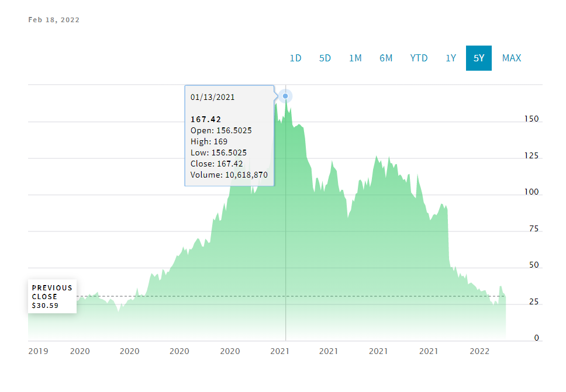Viewport: 566px width, 392px height.
Task: Open the MAX range view
Action: (512, 58)
